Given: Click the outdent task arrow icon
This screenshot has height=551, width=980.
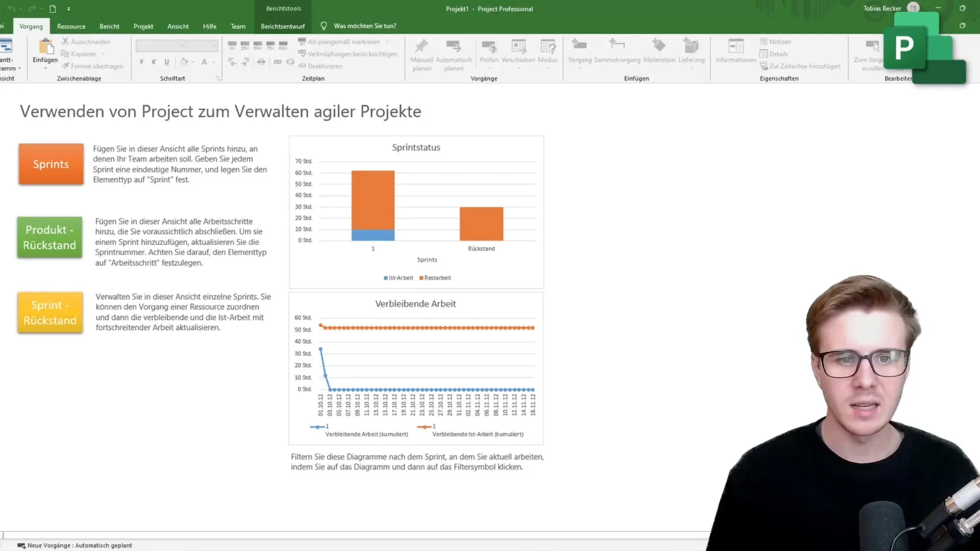Looking at the screenshot, I should click(x=232, y=62).
